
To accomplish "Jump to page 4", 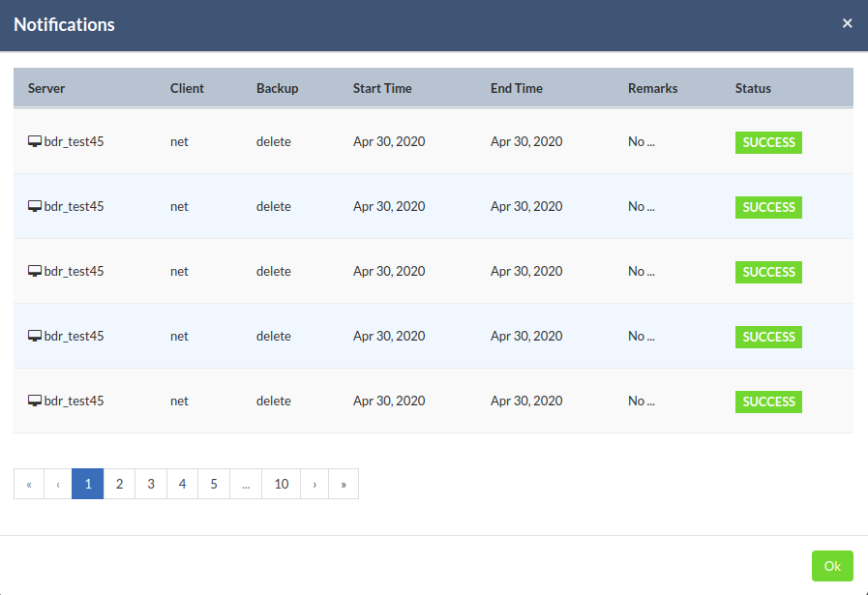I will [x=182, y=484].
